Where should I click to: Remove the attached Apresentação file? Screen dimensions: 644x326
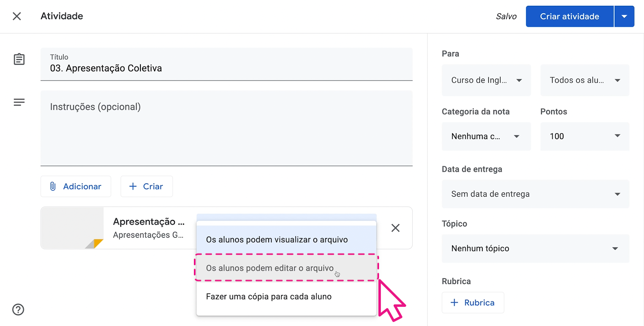tap(395, 228)
